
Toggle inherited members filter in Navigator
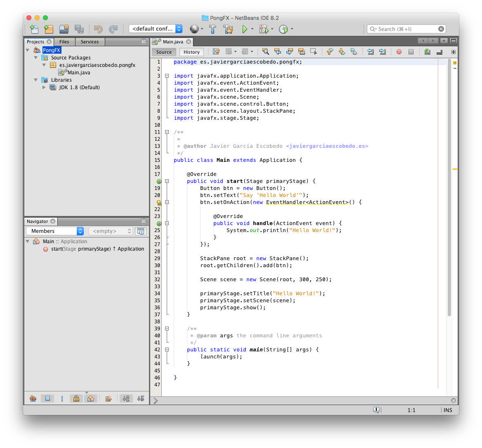pyautogui.click(x=33, y=398)
